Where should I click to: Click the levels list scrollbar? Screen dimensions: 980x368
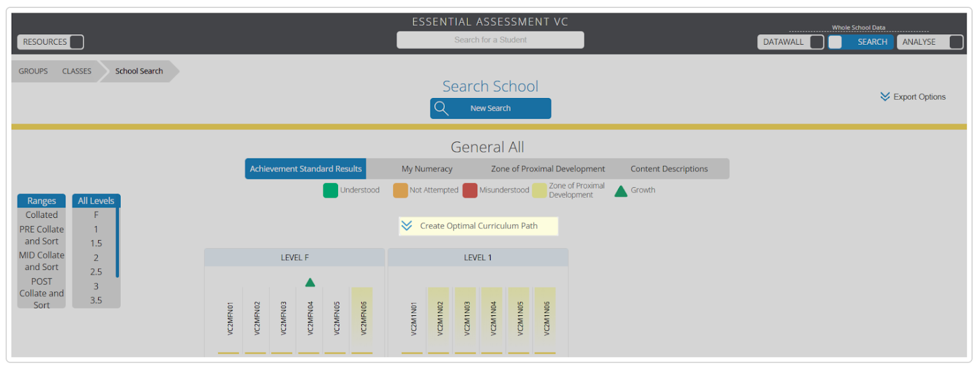click(118, 242)
